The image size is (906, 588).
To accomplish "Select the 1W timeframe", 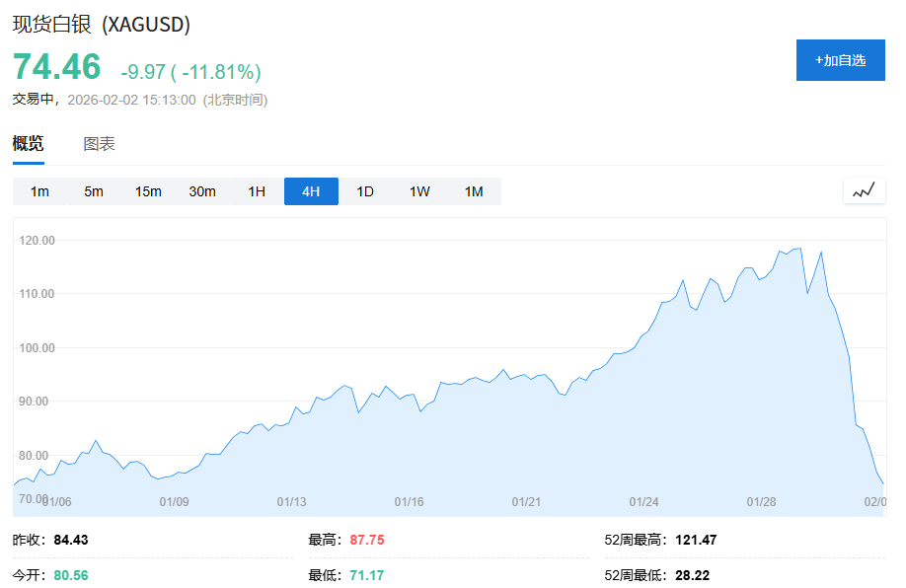I will [419, 191].
